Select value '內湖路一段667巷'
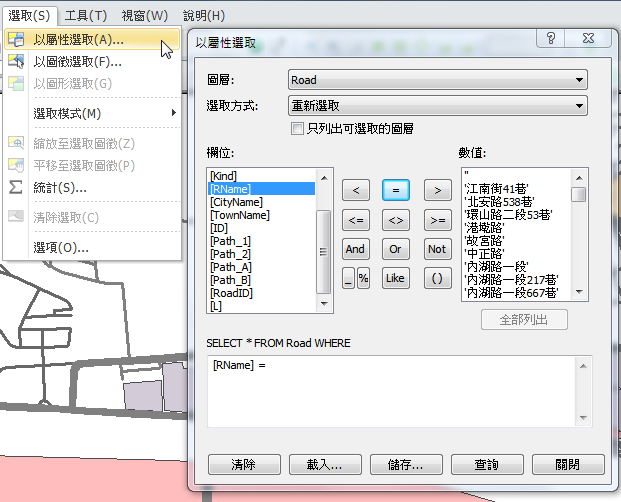This screenshot has height=502, width=621. pos(516,293)
